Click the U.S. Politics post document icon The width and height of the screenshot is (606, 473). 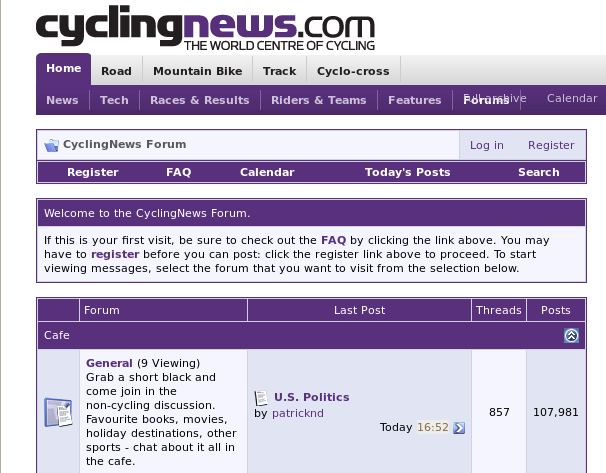(x=261, y=398)
